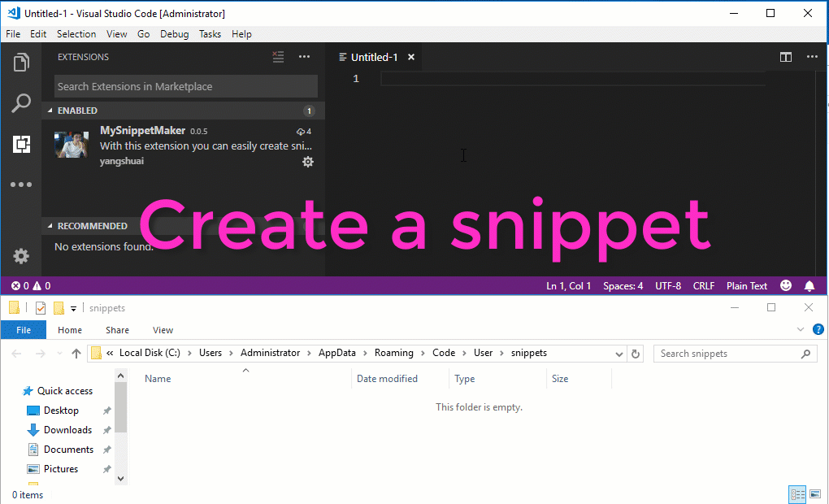The height and width of the screenshot is (504, 829).
Task: Open the Search view in VS Code activity bar
Action: (21, 103)
